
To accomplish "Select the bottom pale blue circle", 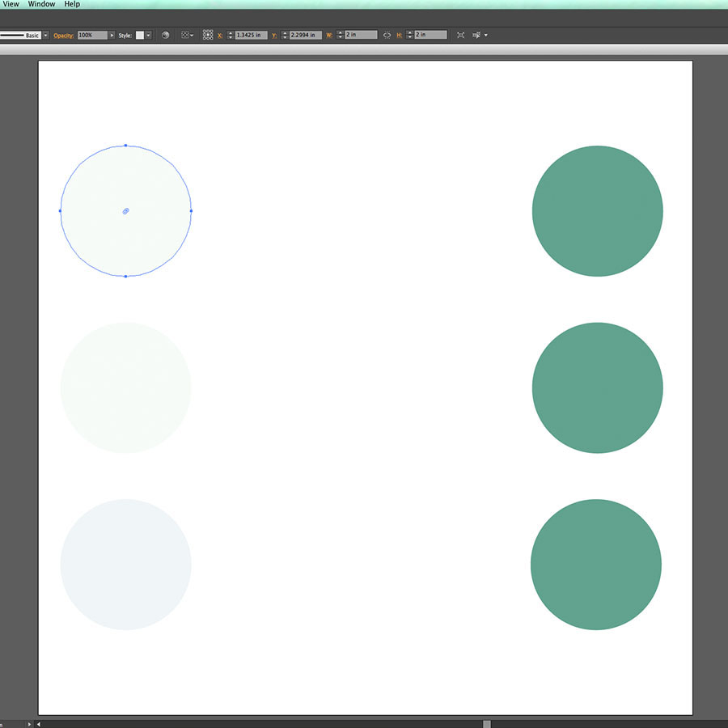I will tap(126, 565).
